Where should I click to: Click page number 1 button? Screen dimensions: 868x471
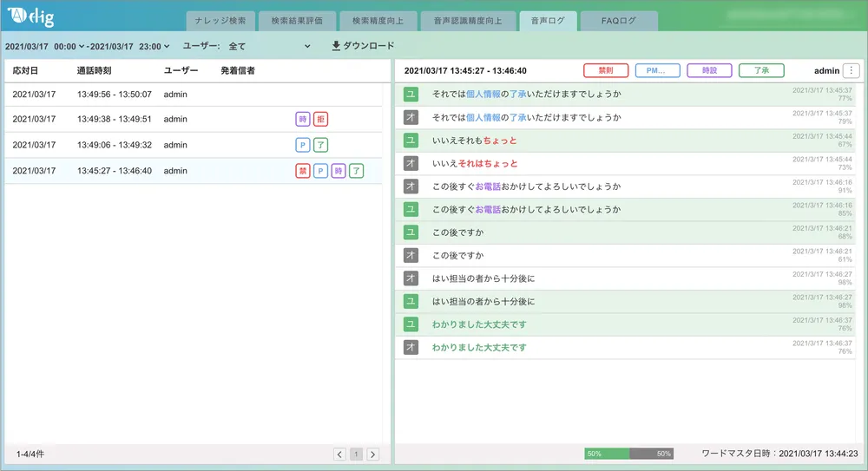tap(356, 455)
